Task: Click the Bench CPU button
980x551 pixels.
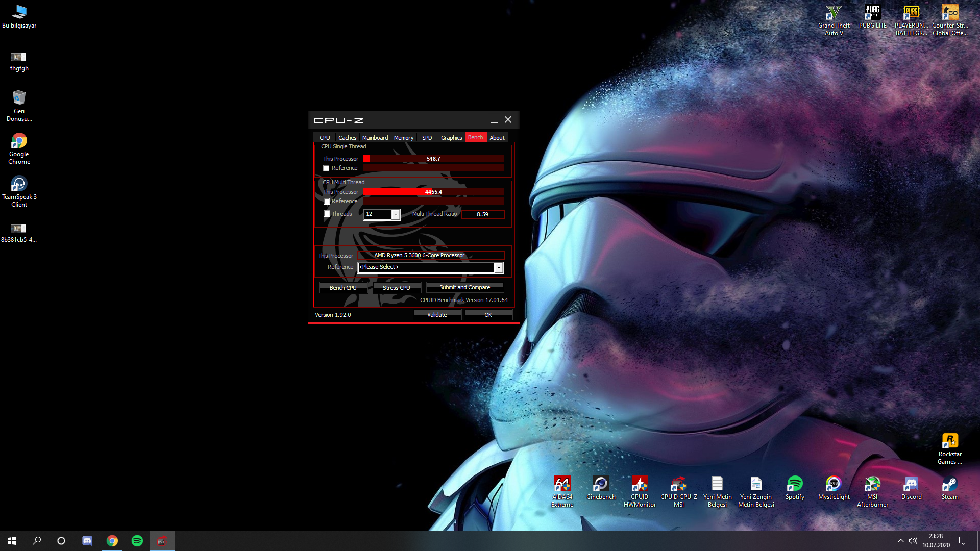Action: pos(343,288)
